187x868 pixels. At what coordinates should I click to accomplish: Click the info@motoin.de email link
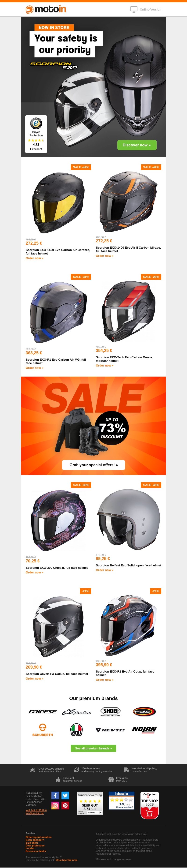tap(35, 813)
